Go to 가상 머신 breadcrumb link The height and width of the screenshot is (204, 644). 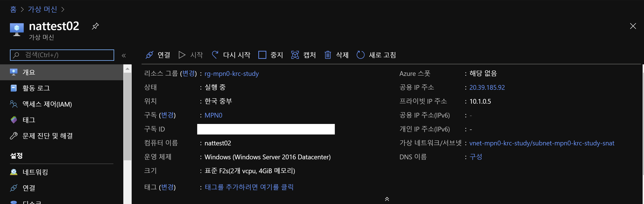42,10
